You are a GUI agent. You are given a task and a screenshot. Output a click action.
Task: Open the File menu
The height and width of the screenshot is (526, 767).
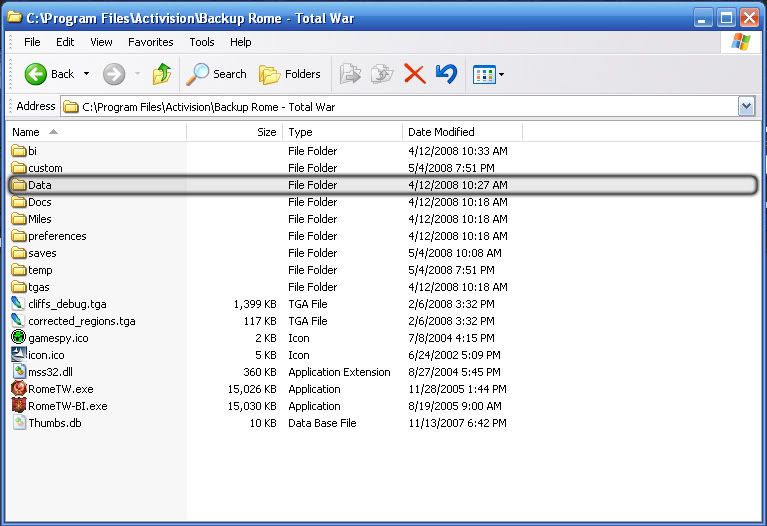pos(32,42)
